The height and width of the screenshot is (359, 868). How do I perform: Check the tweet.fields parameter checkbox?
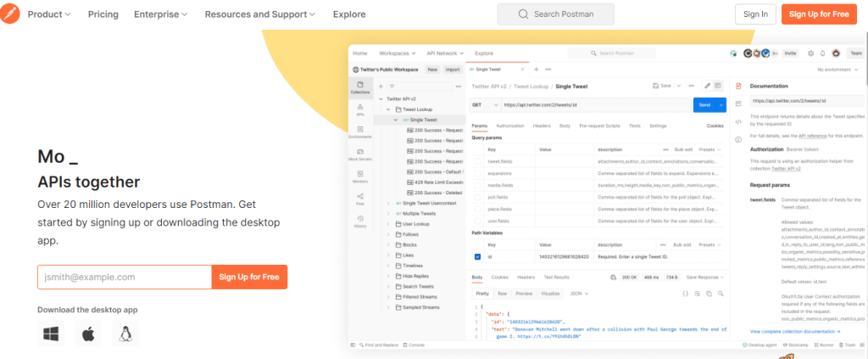pyautogui.click(x=478, y=162)
